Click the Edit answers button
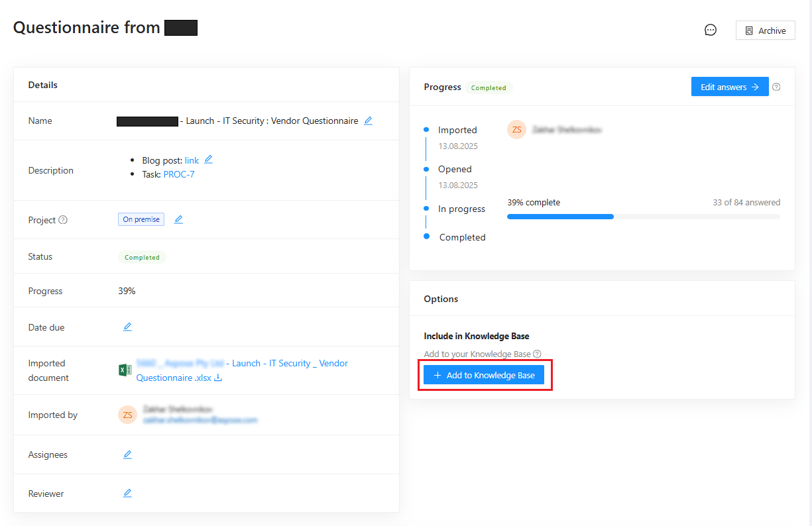The image size is (812, 526). 729,86
